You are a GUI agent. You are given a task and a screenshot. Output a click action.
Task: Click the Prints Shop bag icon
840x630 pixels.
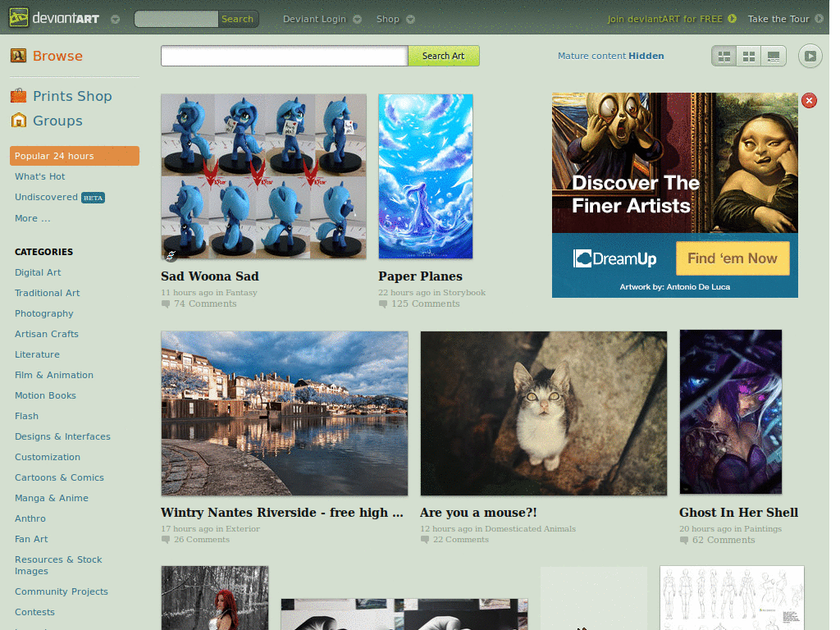18,96
